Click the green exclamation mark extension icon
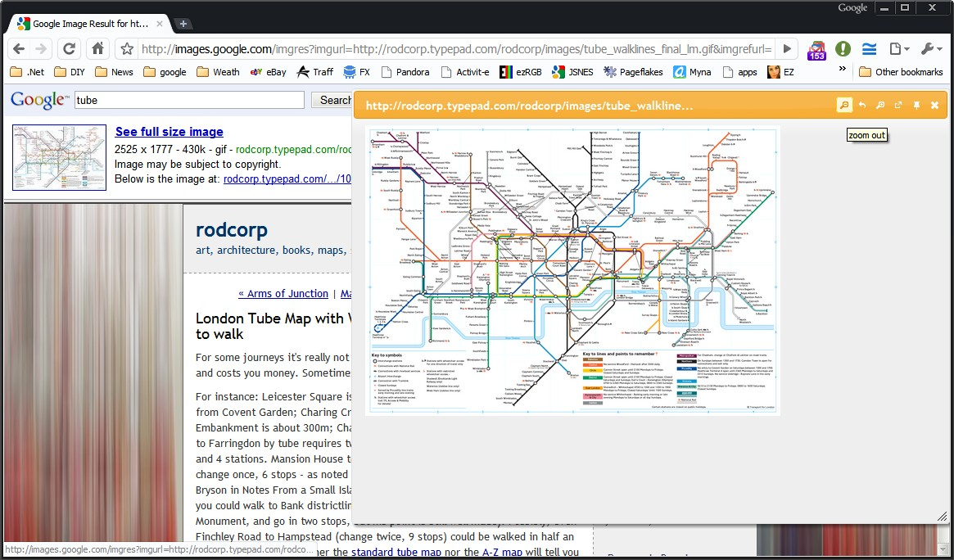 point(843,48)
